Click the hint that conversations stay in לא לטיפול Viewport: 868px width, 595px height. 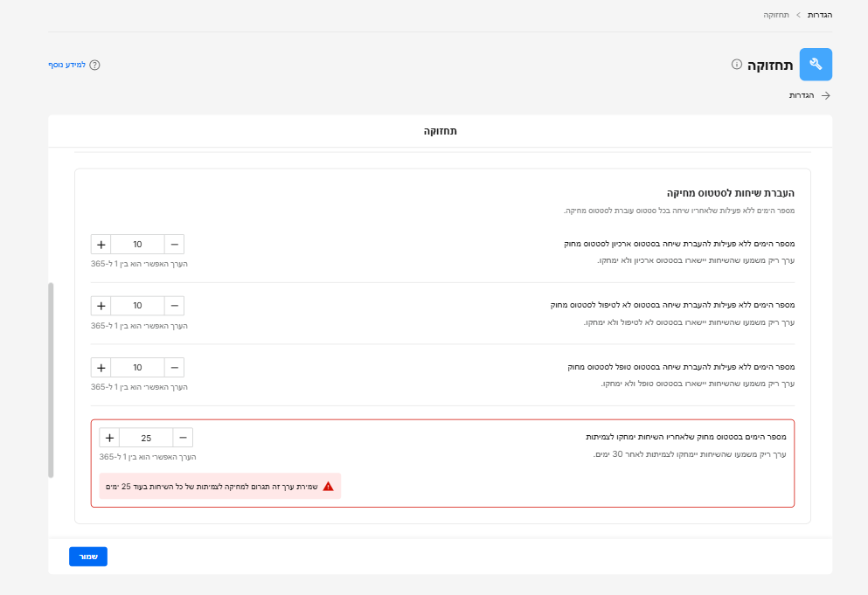[x=689, y=322]
